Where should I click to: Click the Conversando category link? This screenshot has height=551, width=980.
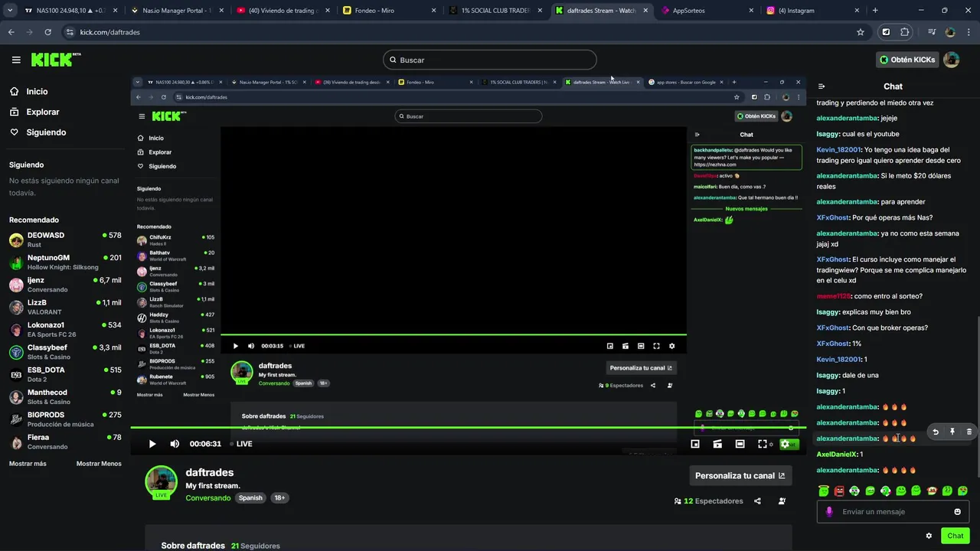point(208,497)
